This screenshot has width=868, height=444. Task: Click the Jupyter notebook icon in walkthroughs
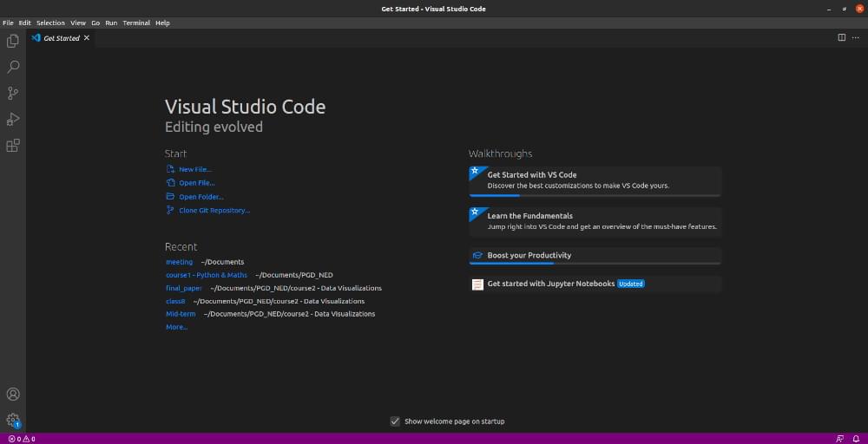point(477,284)
